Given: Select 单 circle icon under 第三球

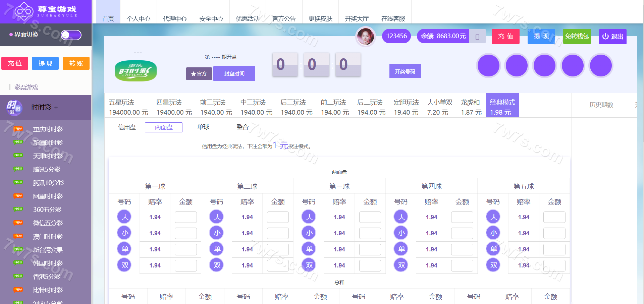Looking at the screenshot, I should pos(309,249).
